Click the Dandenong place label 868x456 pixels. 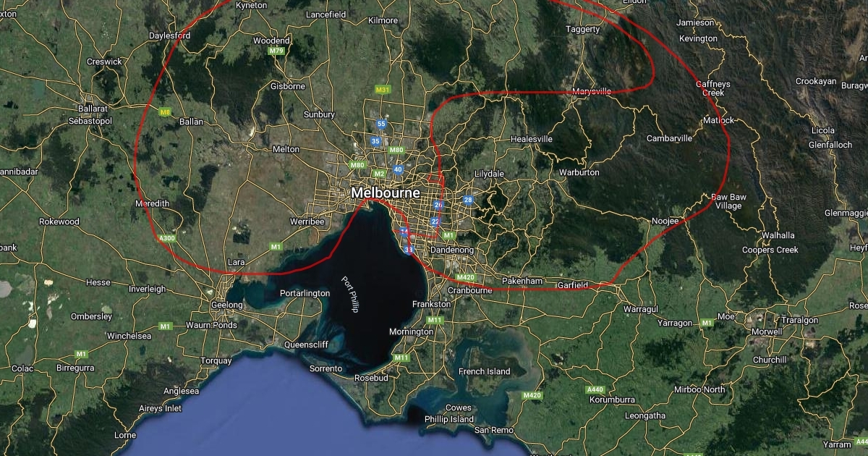[x=452, y=250]
